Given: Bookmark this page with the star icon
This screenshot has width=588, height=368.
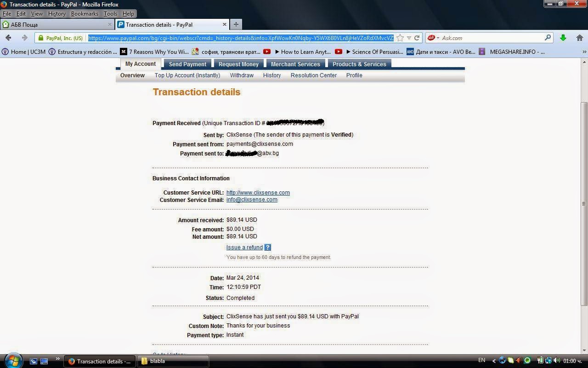Looking at the screenshot, I should [400, 38].
